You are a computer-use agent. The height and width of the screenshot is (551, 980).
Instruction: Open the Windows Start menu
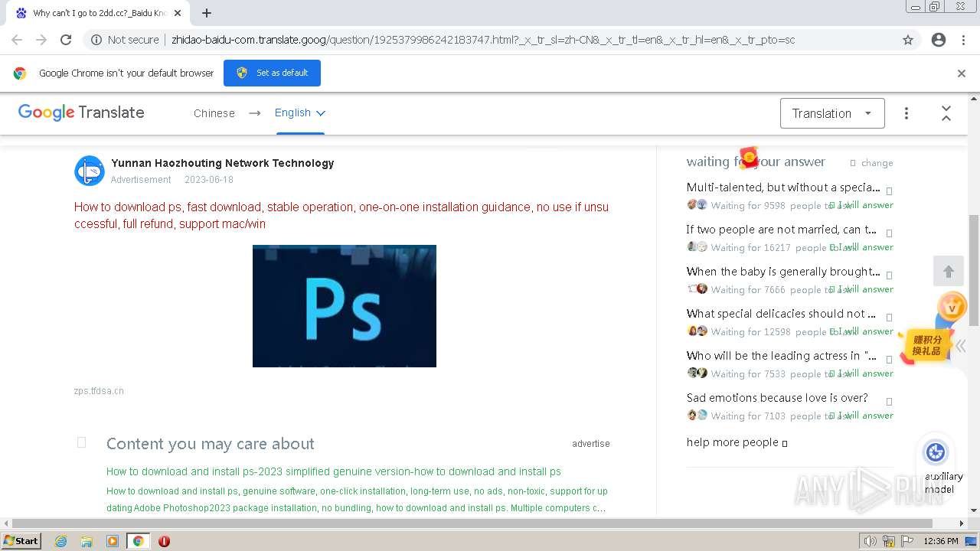(x=21, y=540)
